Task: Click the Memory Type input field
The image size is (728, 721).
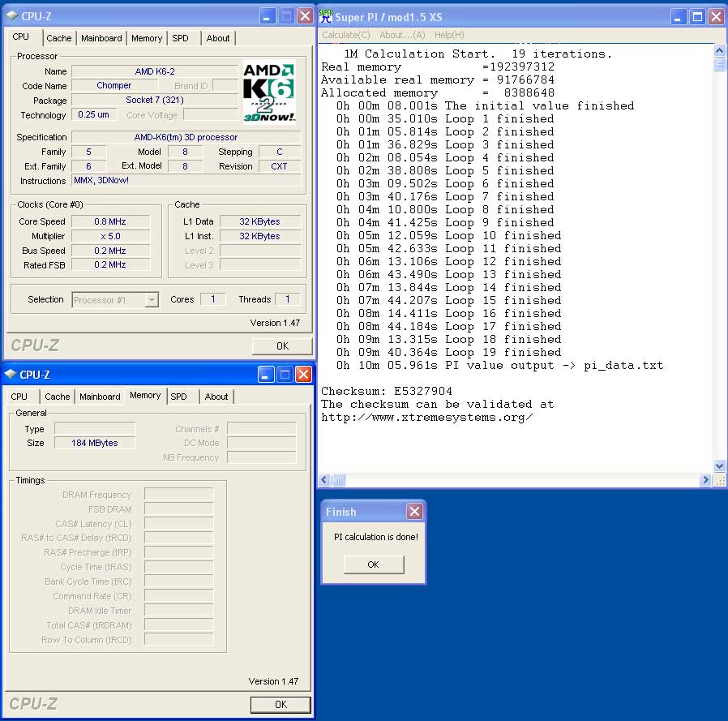Action: (x=95, y=428)
